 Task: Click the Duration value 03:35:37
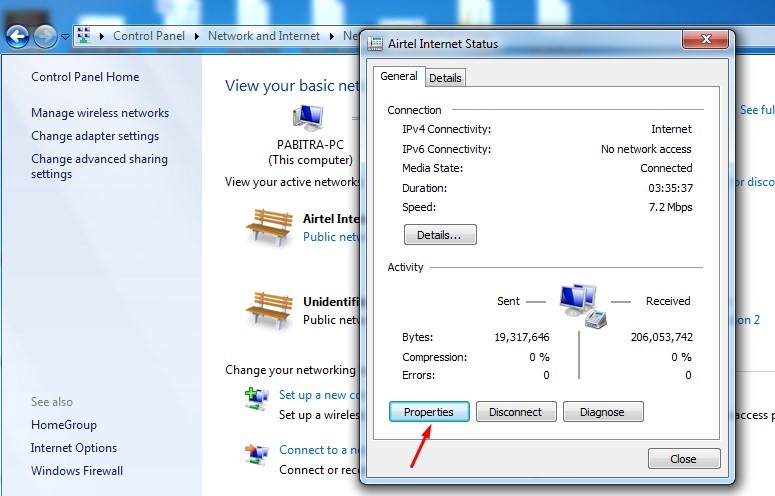coord(670,188)
